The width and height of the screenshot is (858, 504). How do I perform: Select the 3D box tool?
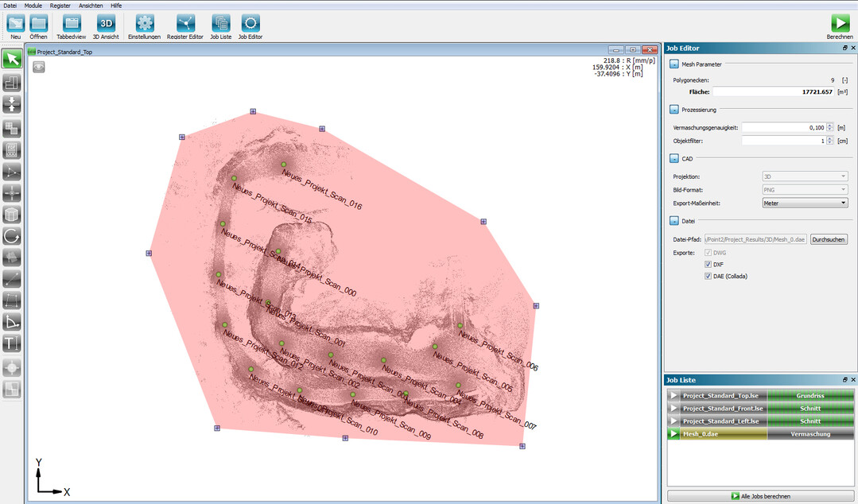coord(12,215)
